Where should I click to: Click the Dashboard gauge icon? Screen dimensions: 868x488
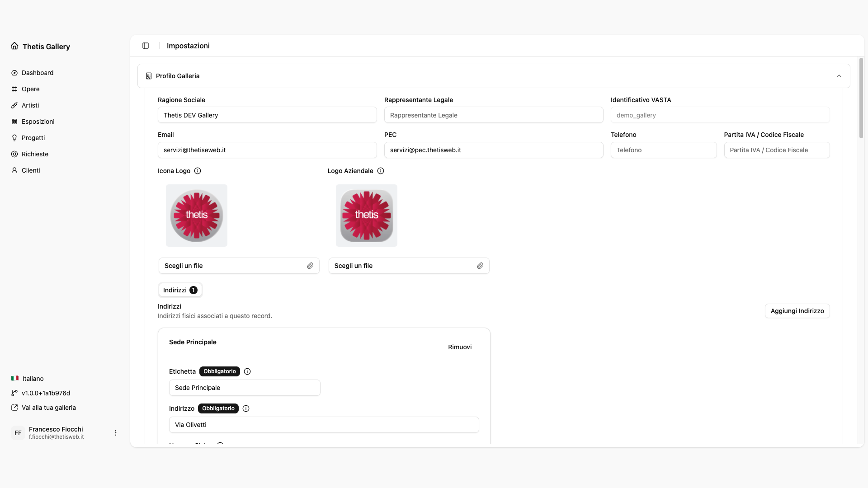click(x=14, y=73)
